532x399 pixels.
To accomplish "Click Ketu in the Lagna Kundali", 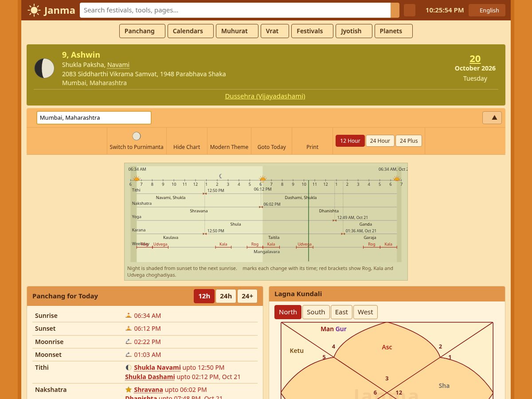I will point(297,351).
